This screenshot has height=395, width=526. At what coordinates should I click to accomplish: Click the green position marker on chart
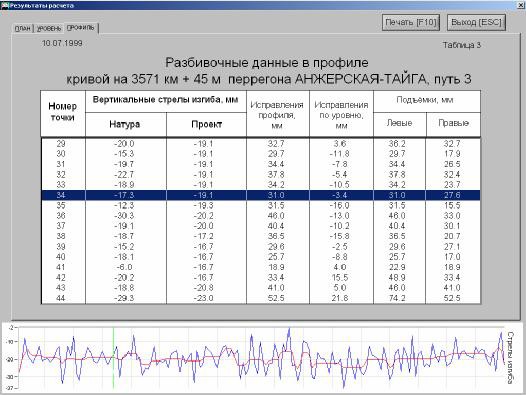[113, 358]
